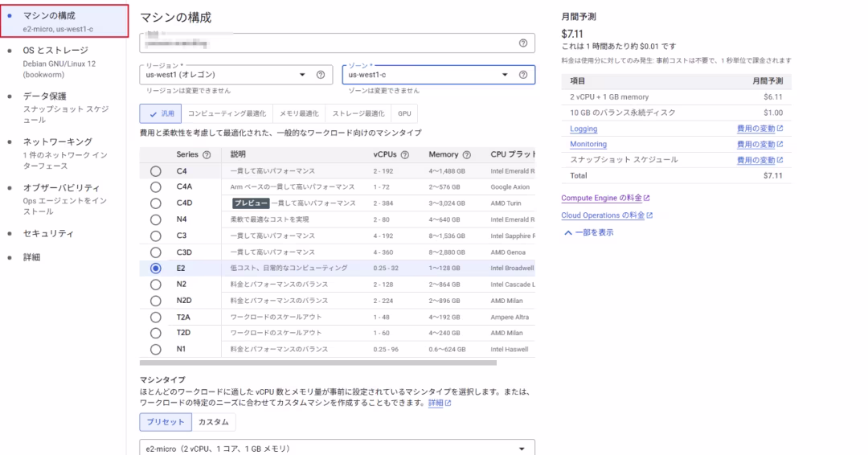868x455 pixels.
Task: Open the リージョン us-west1 dropdown
Action: [x=235, y=75]
